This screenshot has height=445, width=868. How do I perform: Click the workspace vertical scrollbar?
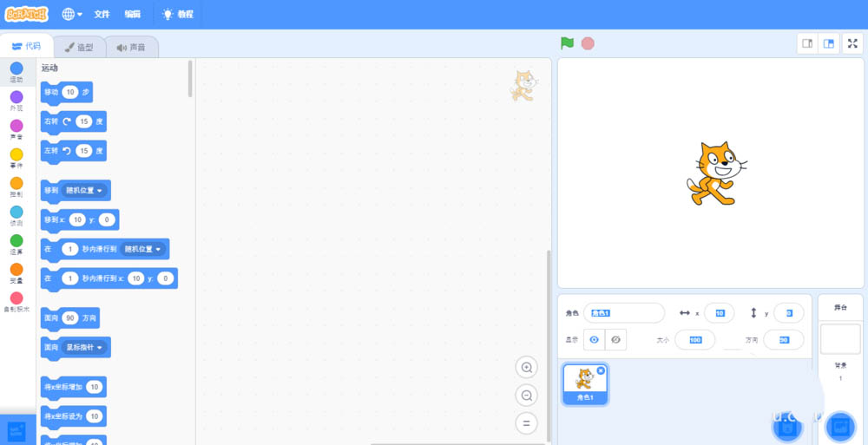click(549, 344)
